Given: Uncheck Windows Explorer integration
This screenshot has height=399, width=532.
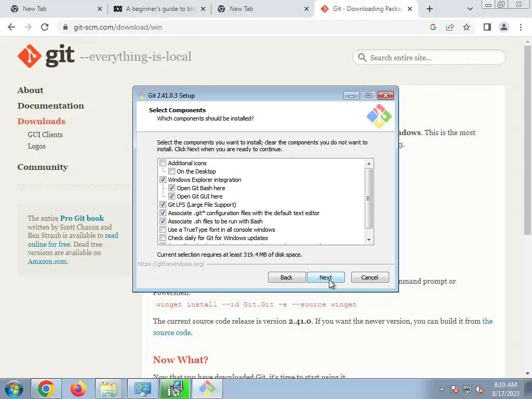Looking at the screenshot, I should [163, 180].
